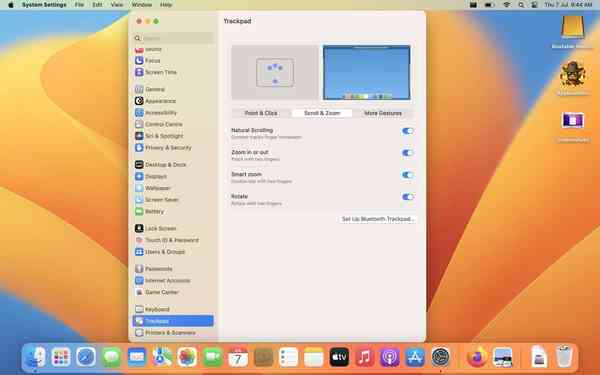Click Wi-Fi icon in menu bar
The width and height of the screenshot is (600, 375).
tap(507, 5)
